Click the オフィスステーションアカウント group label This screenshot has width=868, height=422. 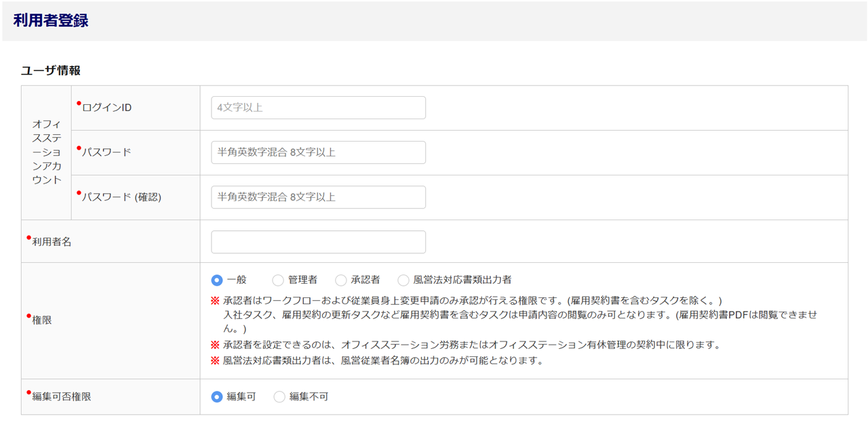(47, 152)
